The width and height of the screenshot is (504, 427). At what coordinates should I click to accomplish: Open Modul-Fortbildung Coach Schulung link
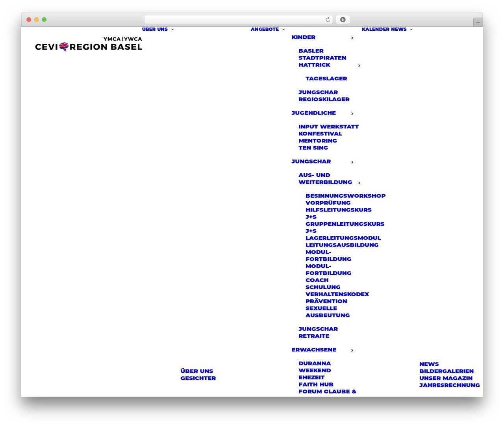click(x=328, y=277)
